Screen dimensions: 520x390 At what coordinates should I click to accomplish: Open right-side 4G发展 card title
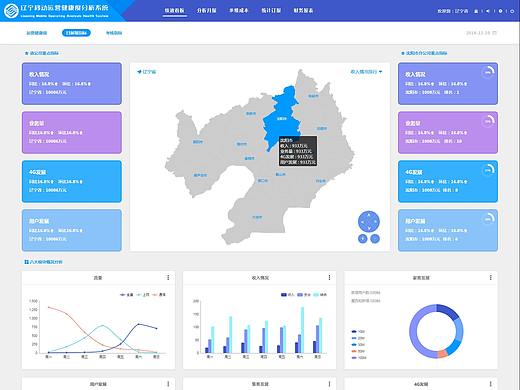(x=414, y=172)
